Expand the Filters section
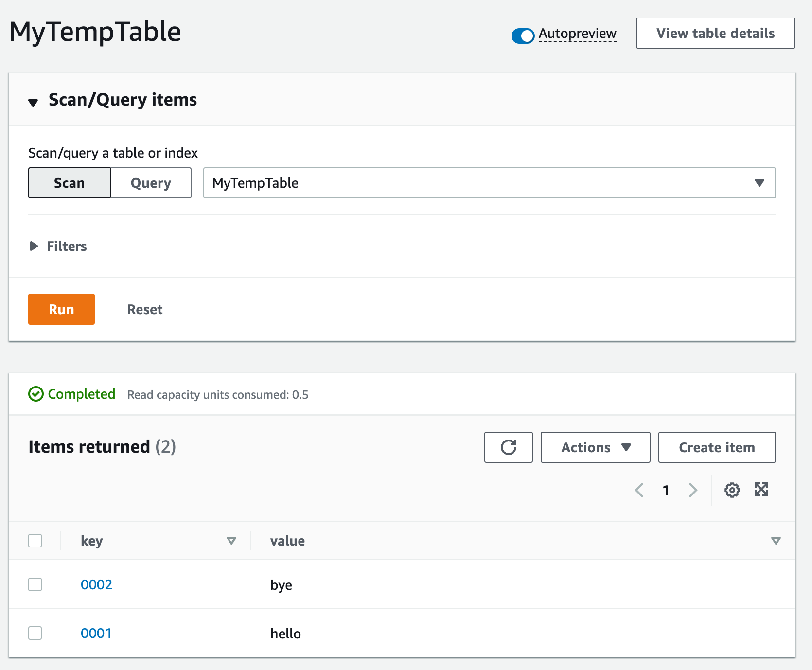812x670 pixels. [x=34, y=246]
